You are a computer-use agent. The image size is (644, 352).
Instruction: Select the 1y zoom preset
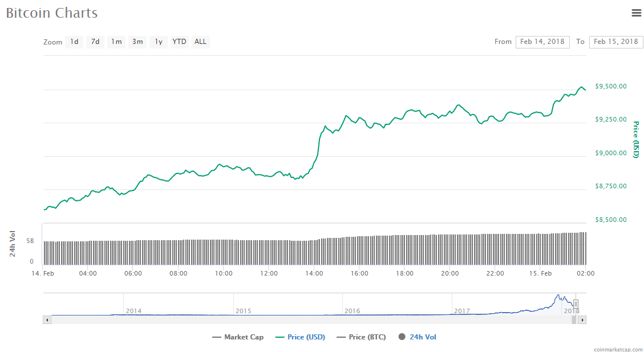click(x=158, y=42)
